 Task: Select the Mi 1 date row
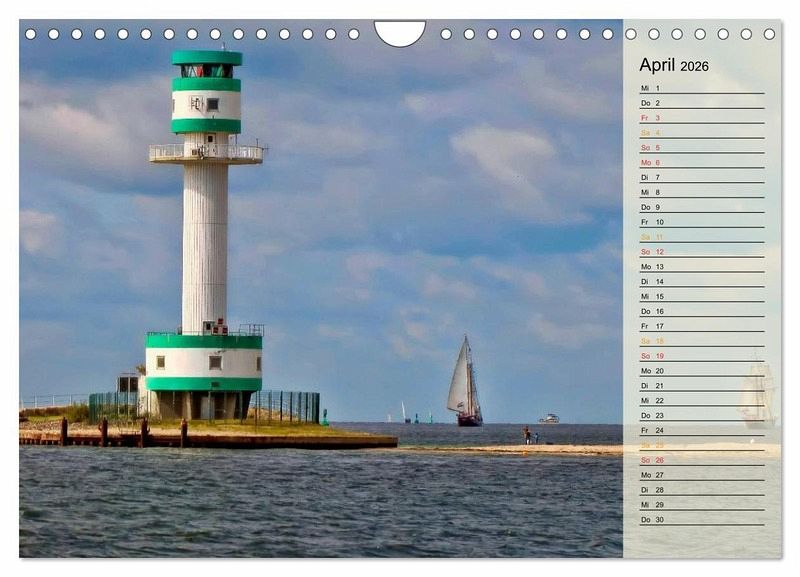click(x=700, y=88)
